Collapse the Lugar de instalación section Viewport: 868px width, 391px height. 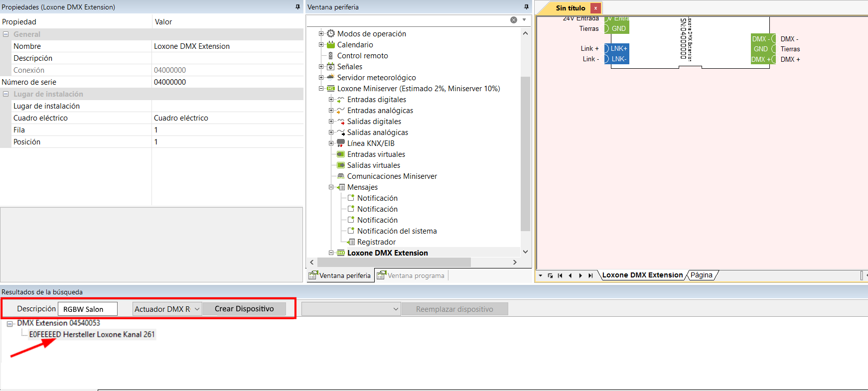click(6, 94)
